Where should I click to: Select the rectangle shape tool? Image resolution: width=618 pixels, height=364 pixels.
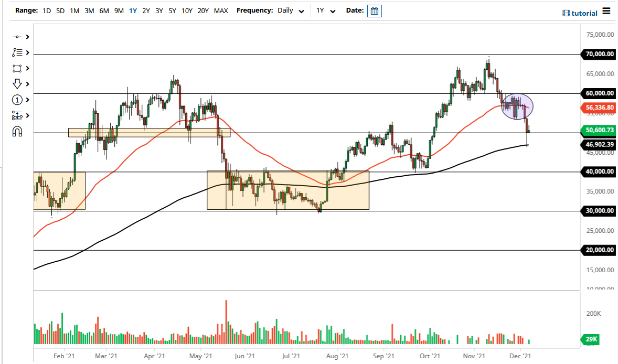pos(17,68)
